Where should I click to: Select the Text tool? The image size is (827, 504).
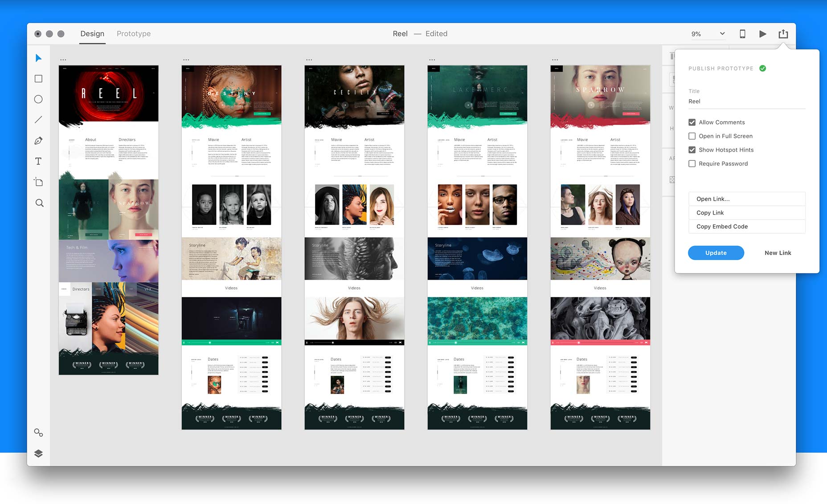click(38, 161)
